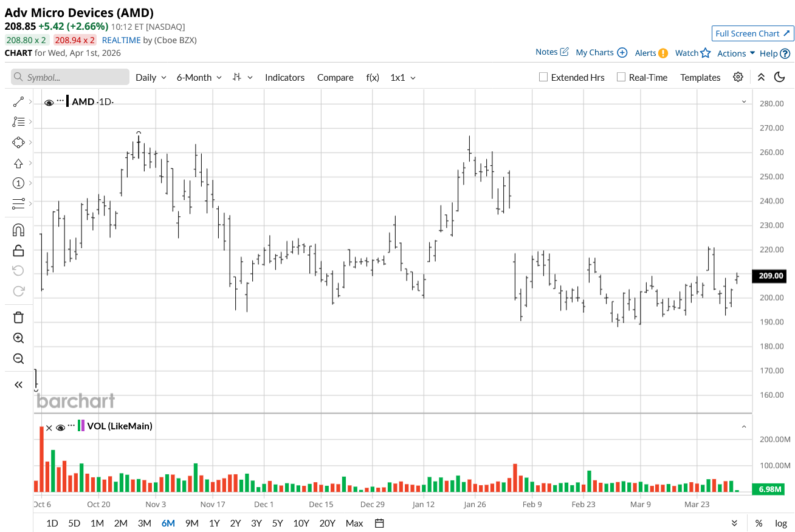Viewport: 795px width, 532px height.
Task: Toggle the magnet snap mode
Action: click(18, 230)
